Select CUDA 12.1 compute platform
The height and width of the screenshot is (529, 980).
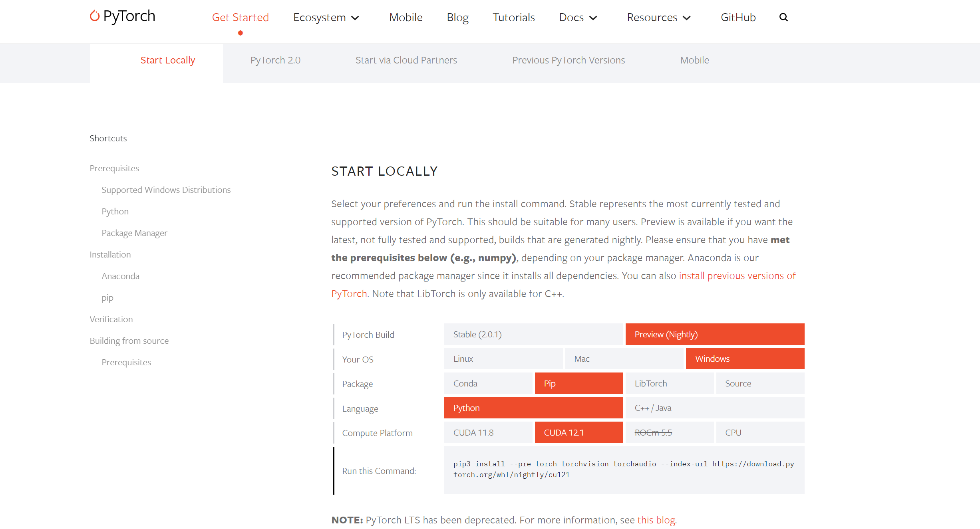click(579, 432)
